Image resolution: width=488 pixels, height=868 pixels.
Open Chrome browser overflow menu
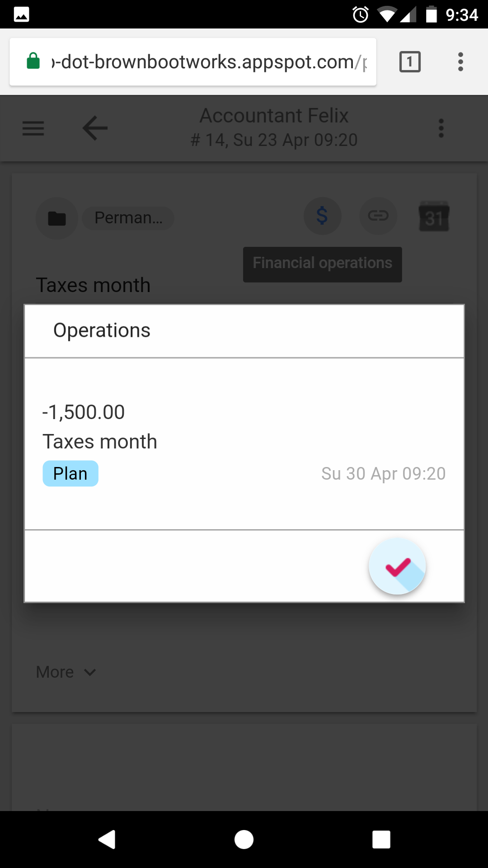tap(460, 61)
